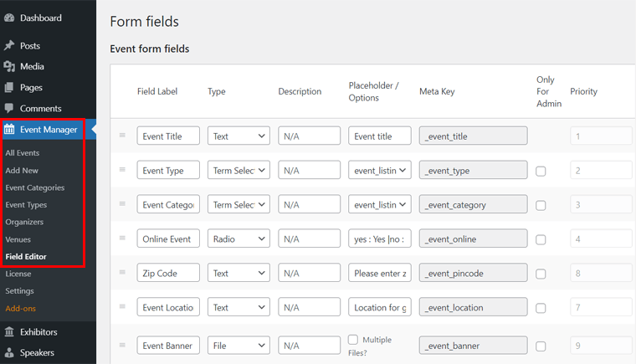Edit placeholder input showing Event title
Screen dimensions: 636x364
[x=380, y=136]
